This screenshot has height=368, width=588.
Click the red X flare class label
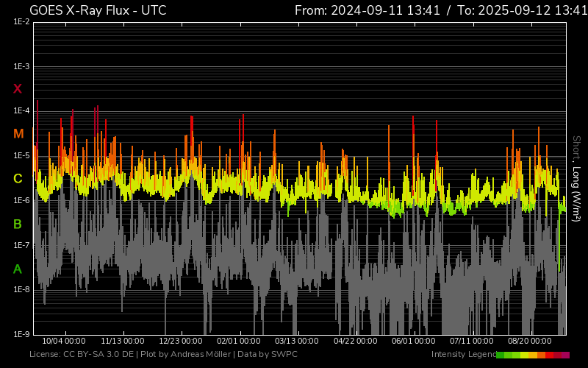18,89
